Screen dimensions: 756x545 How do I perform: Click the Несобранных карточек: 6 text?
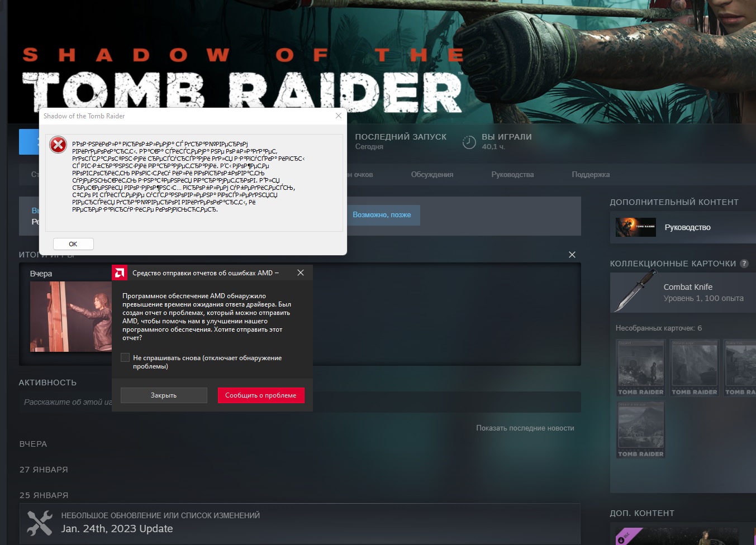[x=659, y=328]
